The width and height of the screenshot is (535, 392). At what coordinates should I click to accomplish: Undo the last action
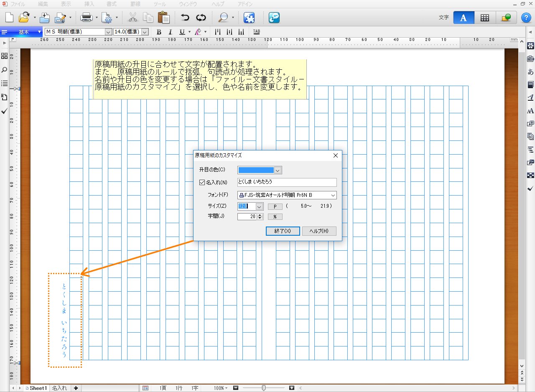pyautogui.click(x=185, y=18)
